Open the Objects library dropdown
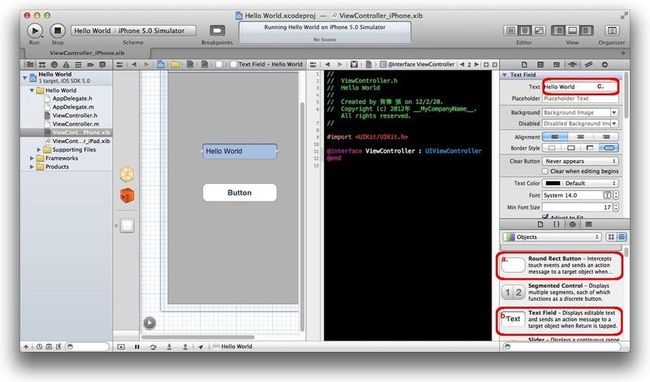 pyautogui.click(x=553, y=237)
